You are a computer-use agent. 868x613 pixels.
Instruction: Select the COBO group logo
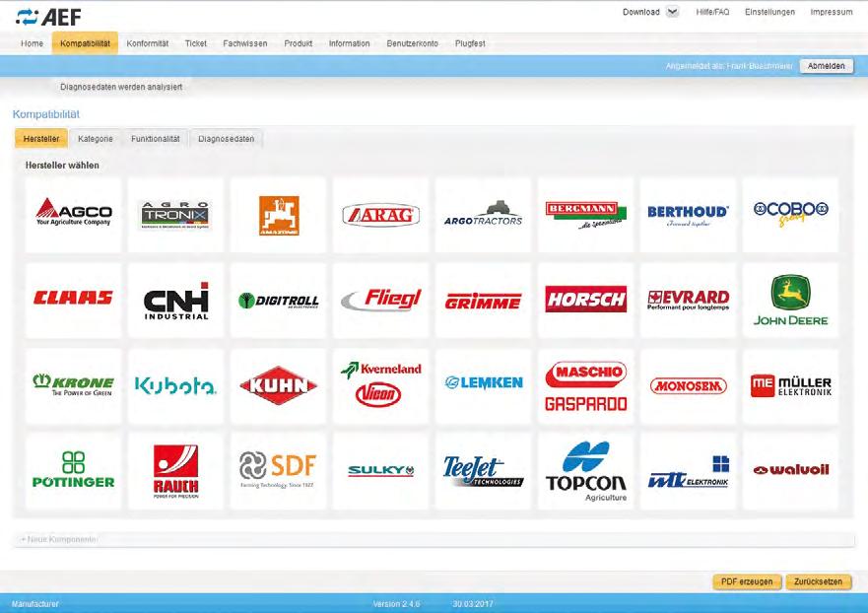[x=790, y=215]
